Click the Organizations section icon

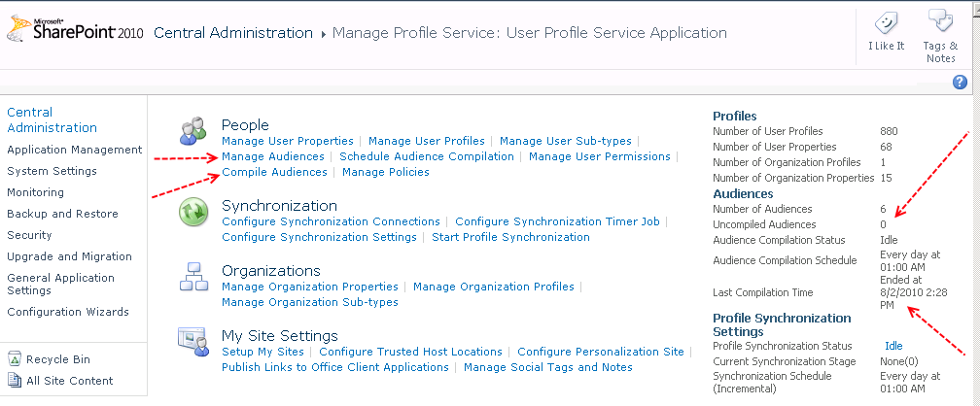click(193, 278)
